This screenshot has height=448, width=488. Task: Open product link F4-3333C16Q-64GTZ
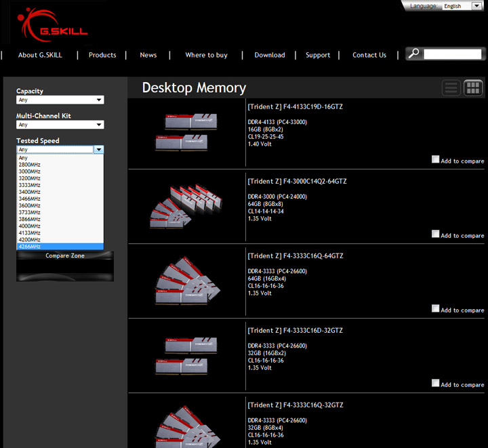296,256
